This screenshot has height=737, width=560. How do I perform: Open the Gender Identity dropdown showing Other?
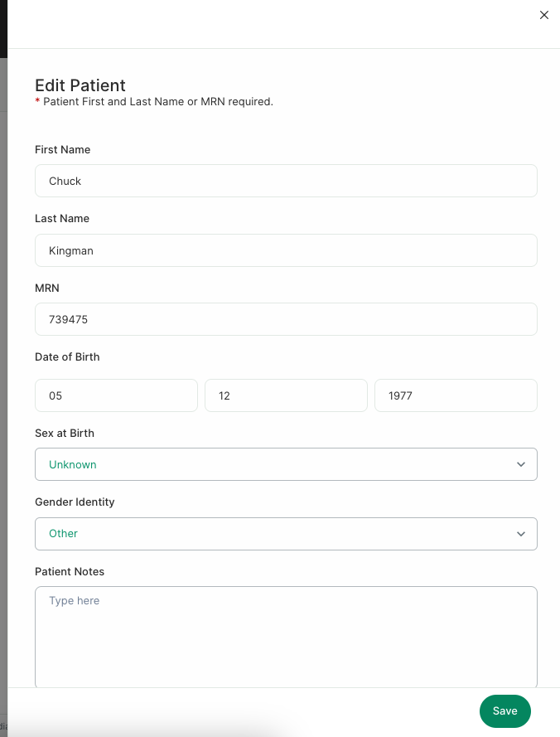tap(286, 534)
